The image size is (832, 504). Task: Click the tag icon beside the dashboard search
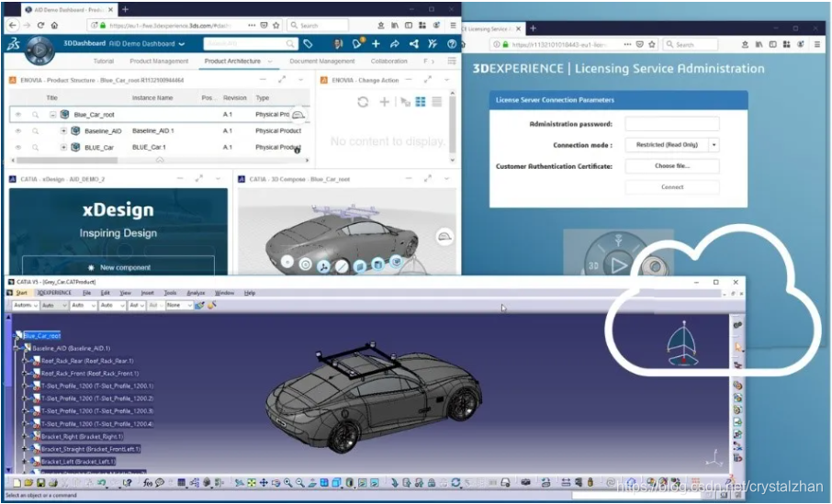[x=309, y=44]
